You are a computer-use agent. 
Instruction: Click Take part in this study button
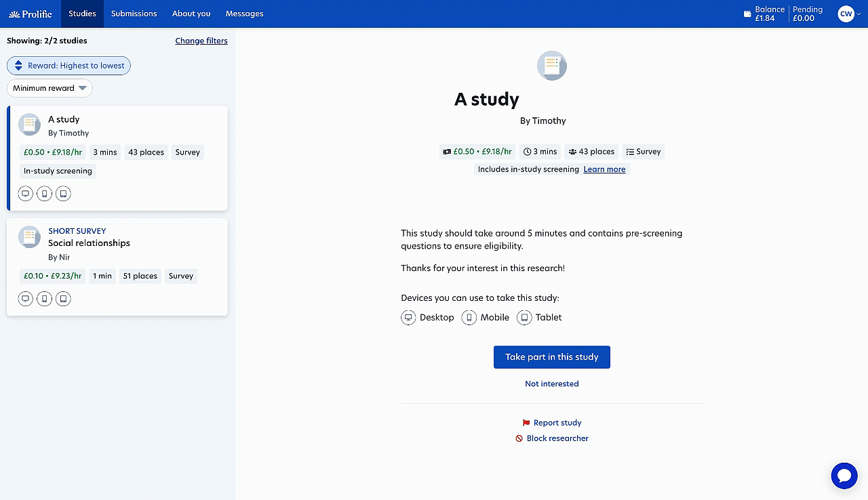[x=552, y=357]
